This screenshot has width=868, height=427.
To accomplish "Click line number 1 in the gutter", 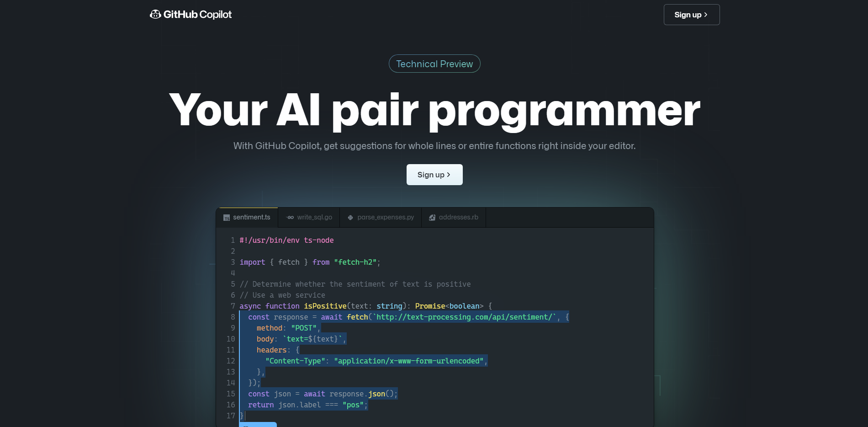I will coord(233,240).
